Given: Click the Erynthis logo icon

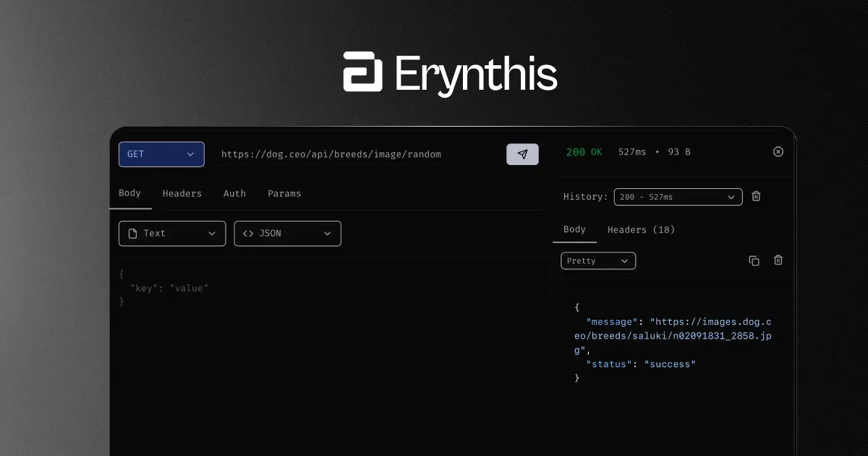Looking at the screenshot, I should pos(364,72).
